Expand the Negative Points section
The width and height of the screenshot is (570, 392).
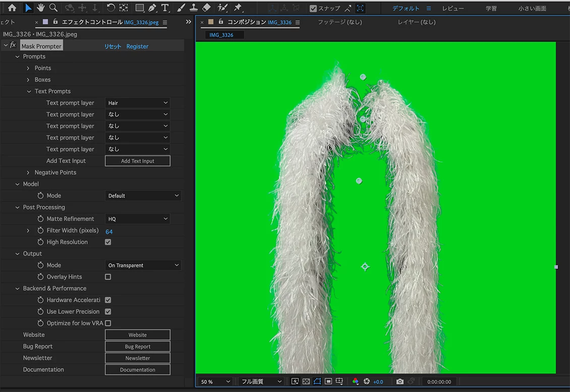pos(28,173)
